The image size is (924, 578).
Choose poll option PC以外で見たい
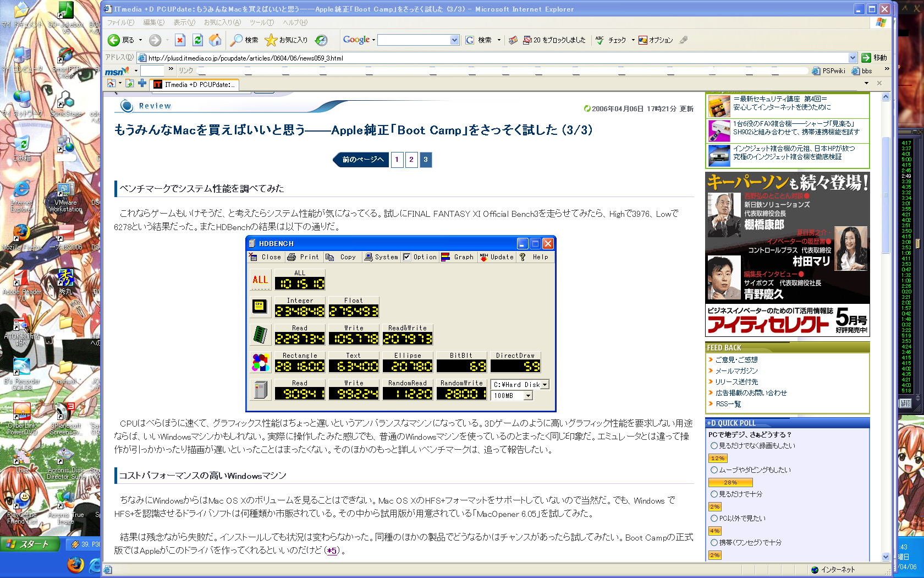click(x=714, y=519)
